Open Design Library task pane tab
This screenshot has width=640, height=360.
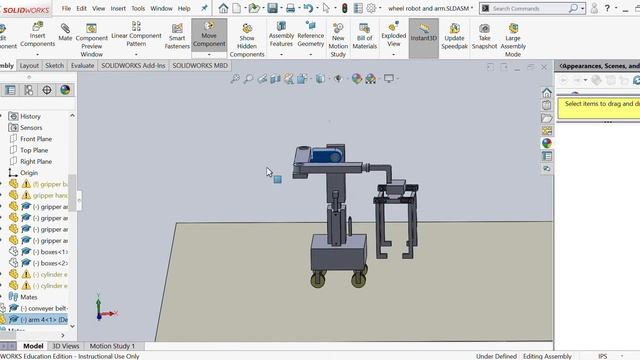click(x=547, y=105)
